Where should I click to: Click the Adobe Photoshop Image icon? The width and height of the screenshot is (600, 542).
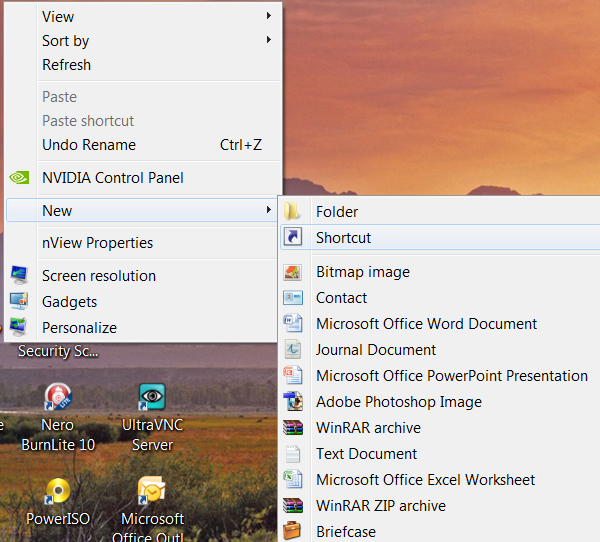point(293,401)
